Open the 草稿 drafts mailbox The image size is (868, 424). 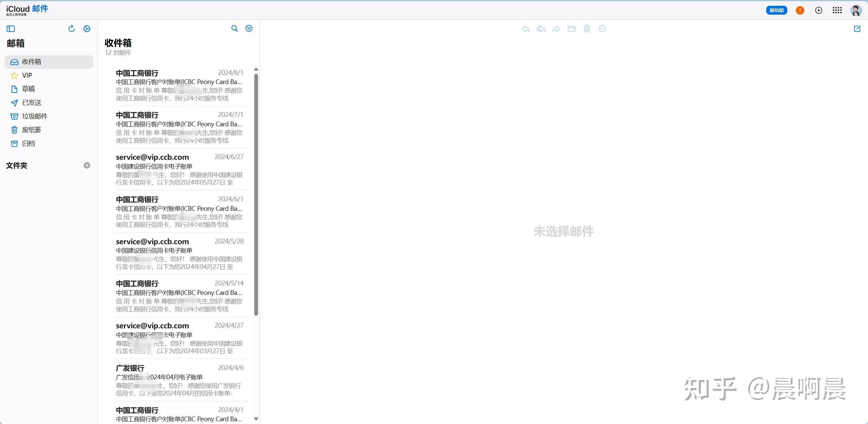(x=49, y=89)
